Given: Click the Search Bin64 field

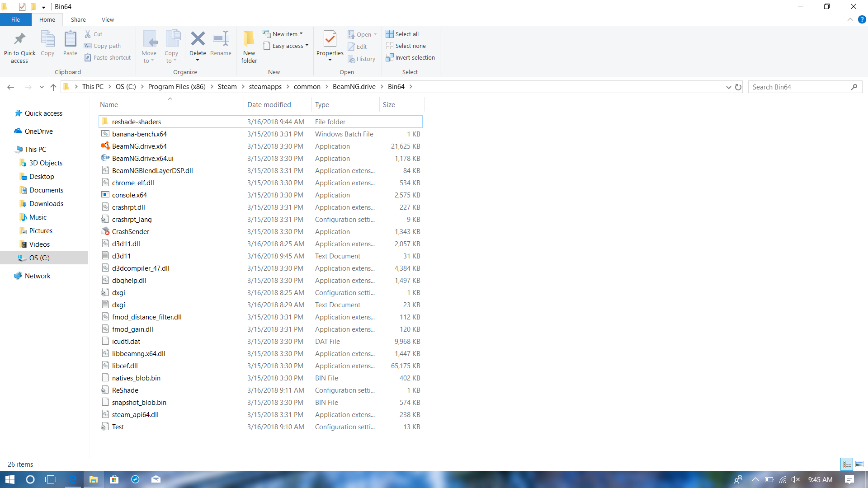Looking at the screenshot, I should [x=805, y=87].
